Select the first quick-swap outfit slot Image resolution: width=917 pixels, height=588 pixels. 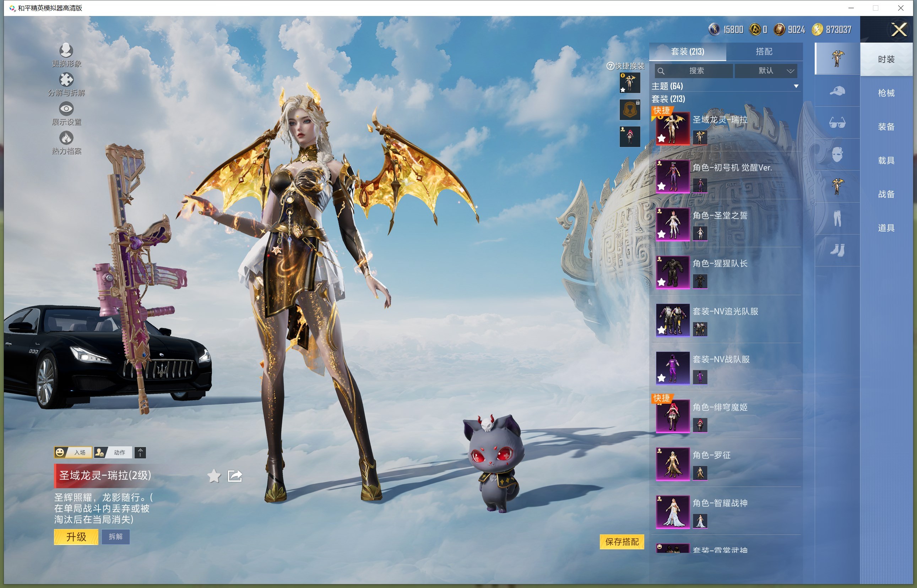[x=630, y=83]
